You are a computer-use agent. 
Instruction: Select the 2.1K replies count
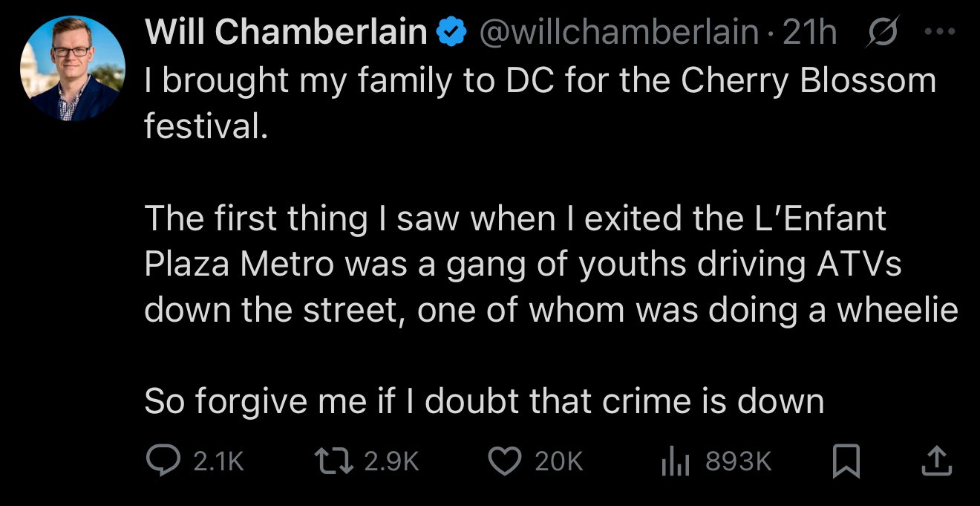[218, 462]
